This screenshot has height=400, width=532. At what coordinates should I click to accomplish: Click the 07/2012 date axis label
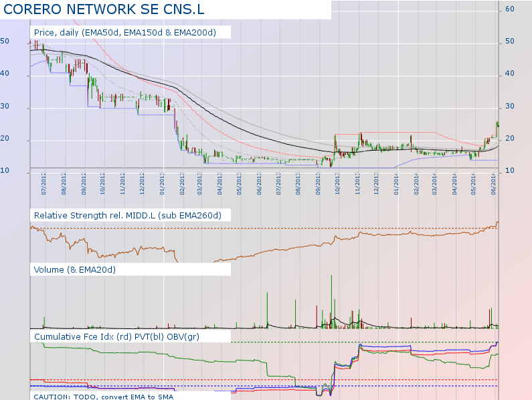coord(44,184)
